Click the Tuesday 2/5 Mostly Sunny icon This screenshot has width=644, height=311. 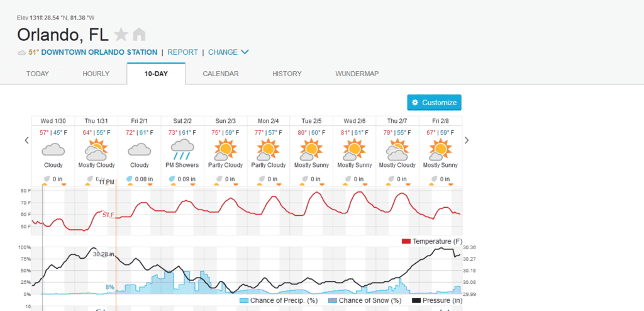(x=311, y=150)
